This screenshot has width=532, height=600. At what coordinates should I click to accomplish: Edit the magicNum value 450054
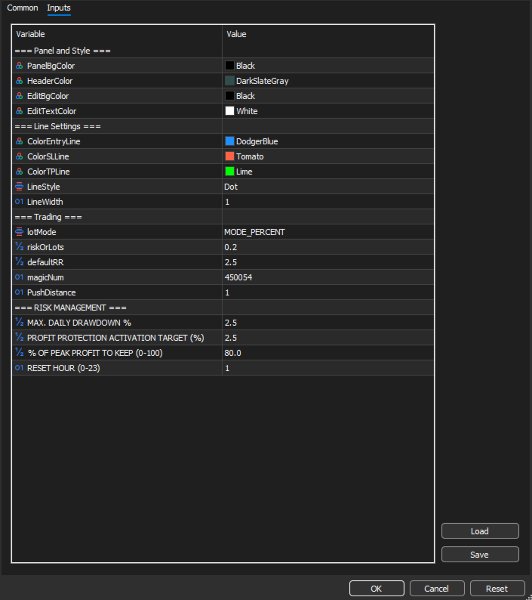click(x=328, y=277)
